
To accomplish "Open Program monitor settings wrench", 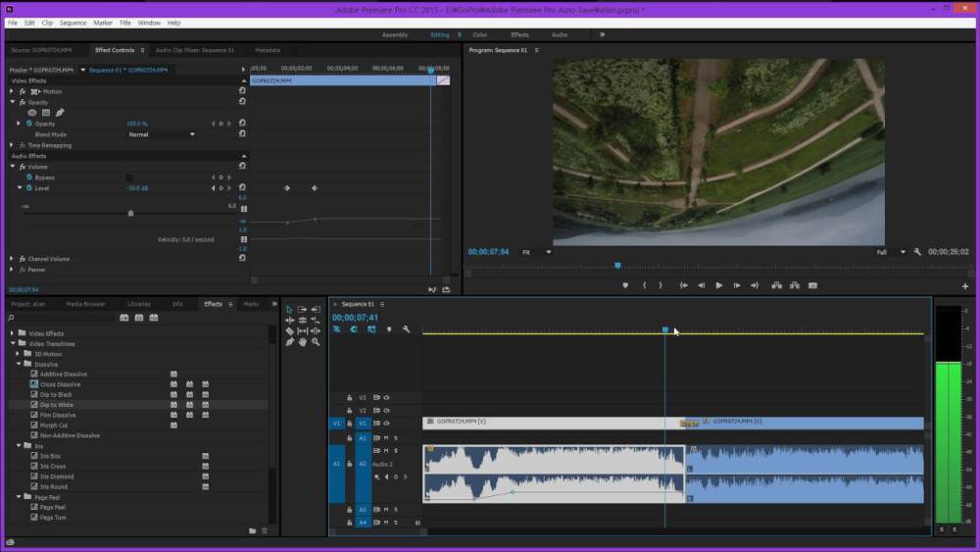I will (x=917, y=252).
